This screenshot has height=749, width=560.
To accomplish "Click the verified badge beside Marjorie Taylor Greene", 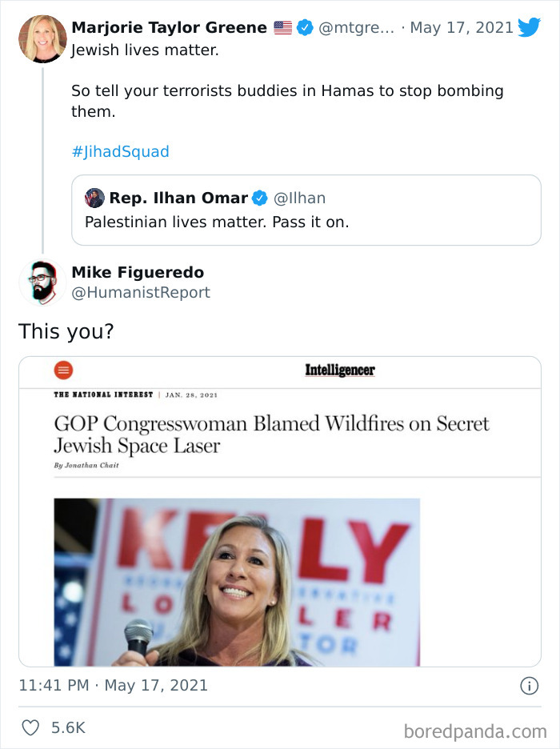I will coord(305,28).
